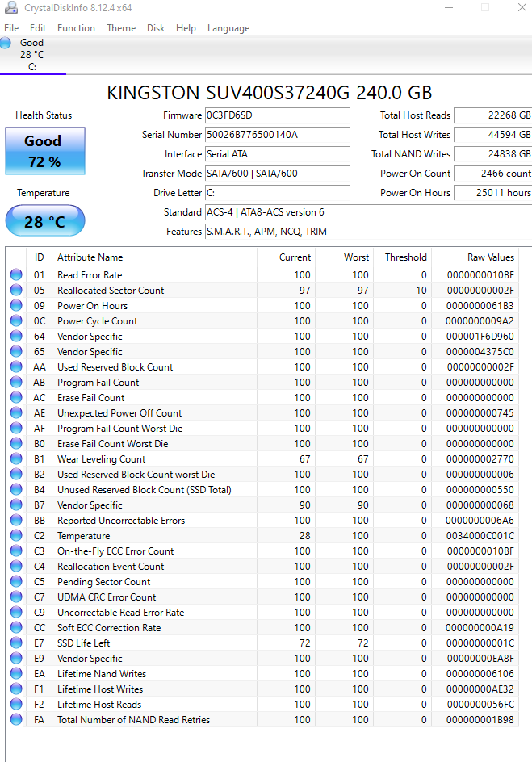Click status orb for Power Cycle Count row

[x=16, y=320]
